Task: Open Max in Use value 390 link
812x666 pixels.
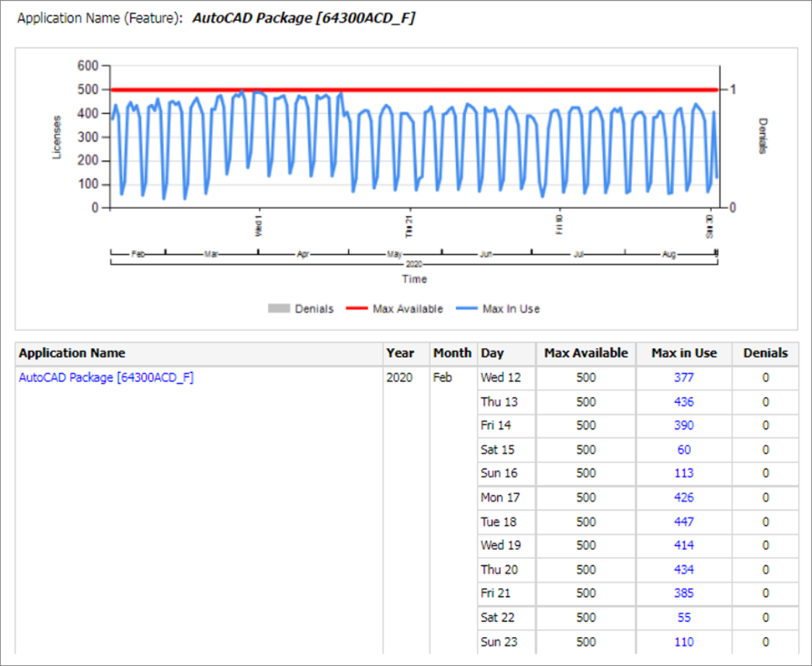Action: tap(683, 425)
